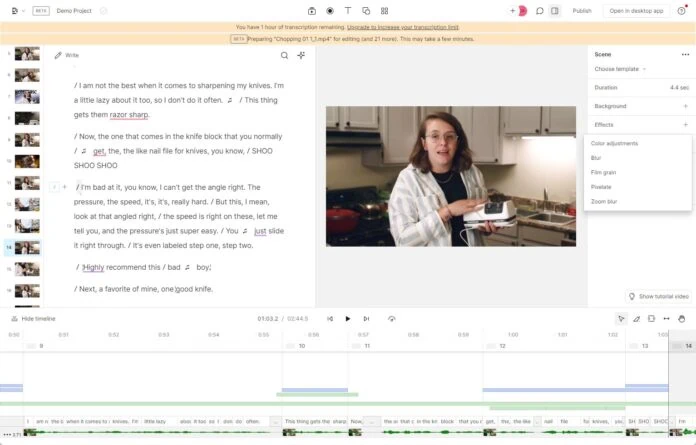Click the underlined word "Highly" in script
The width and height of the screenshot is (696, 445).
pyautogui.click(x=93, y=268)
